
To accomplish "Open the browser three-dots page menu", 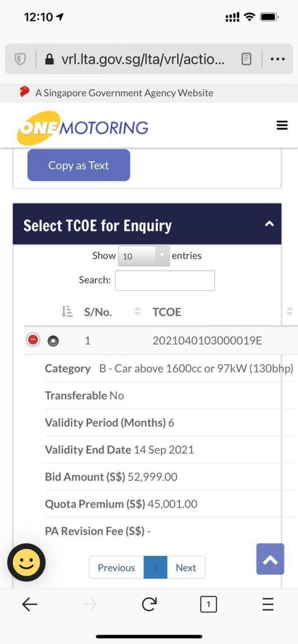I will coord(278,59).
